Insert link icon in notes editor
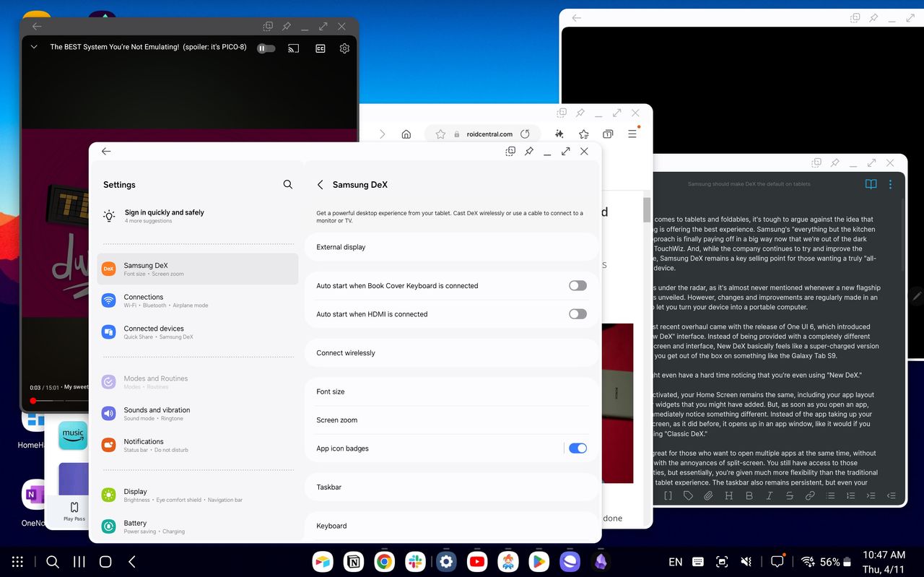 pyautogui.click(x=810, y=495)
